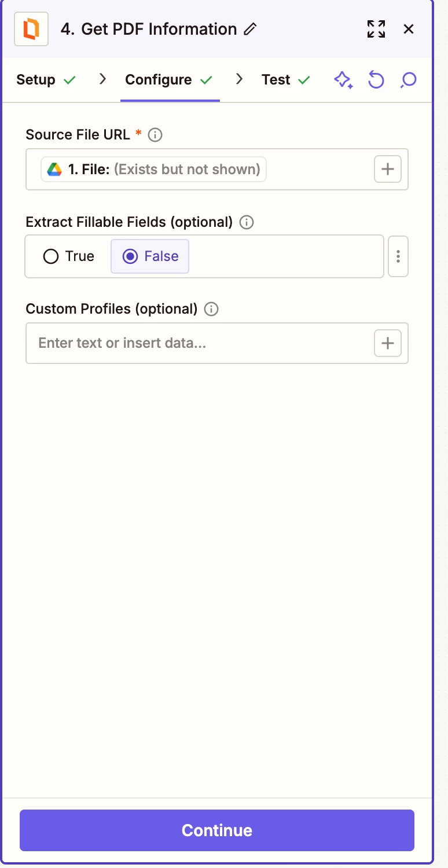
Task: Open the search magnifier icon
Action: coord(409,80)
